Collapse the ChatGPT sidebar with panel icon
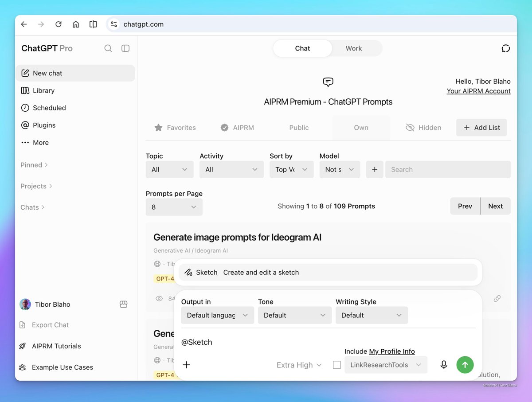The image size is (532, 402). [x=125, y=48]
